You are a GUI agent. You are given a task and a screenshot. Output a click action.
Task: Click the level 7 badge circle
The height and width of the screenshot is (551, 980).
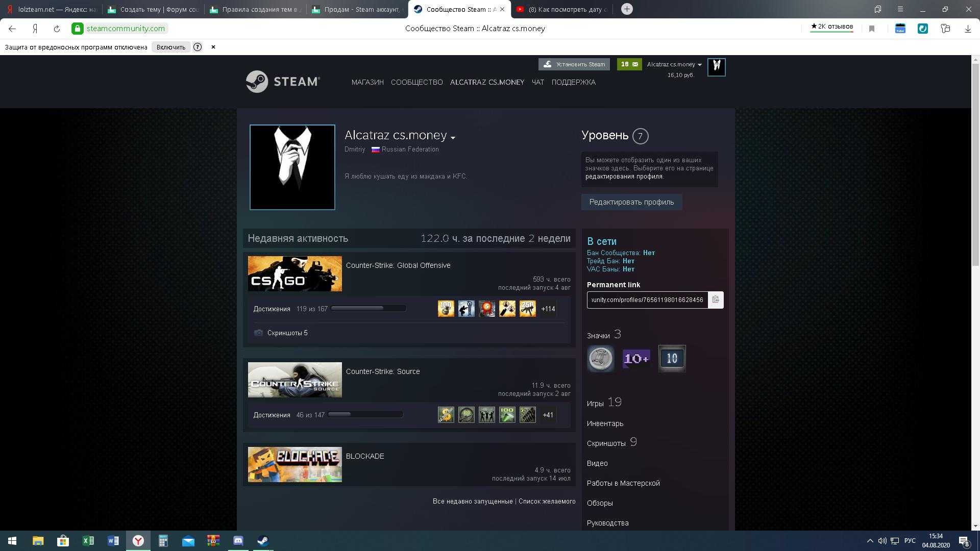640,136
